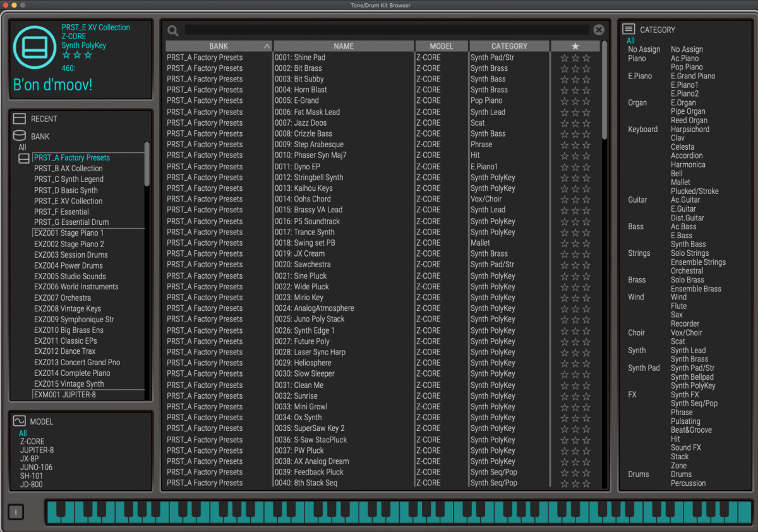Sort by the CATEGORY column header
The height and width of the screenshot is (532, 758).
click(x=509, y=46)
